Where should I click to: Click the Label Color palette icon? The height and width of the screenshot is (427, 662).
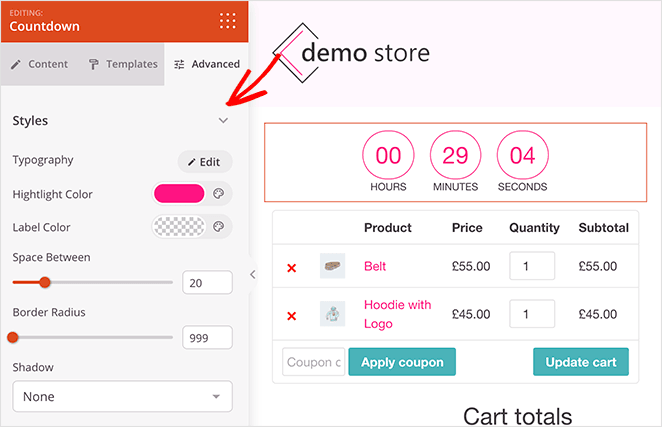coord(219,227)
